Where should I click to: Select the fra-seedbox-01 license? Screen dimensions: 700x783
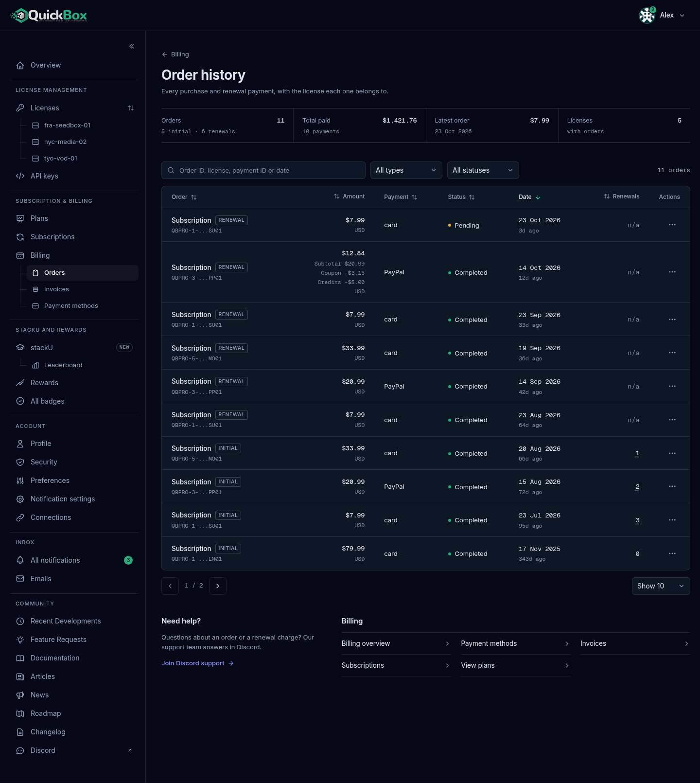(x=83, y=125)
